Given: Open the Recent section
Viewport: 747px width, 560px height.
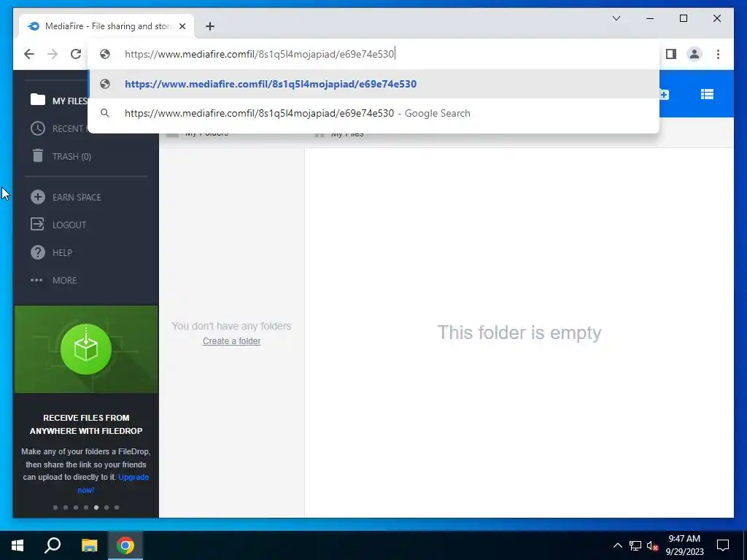Looking at the screenshot, I should tap(59, 128).
